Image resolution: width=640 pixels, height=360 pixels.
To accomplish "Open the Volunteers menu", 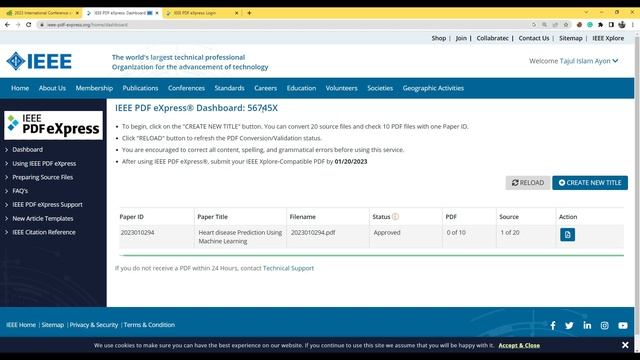I will pos(342,88).
